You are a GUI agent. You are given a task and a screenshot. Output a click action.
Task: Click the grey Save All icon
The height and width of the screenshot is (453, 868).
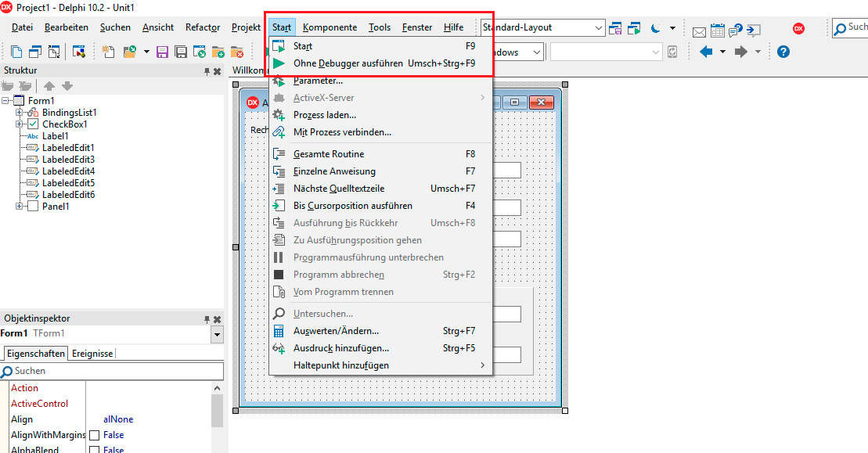click(181, 52)
